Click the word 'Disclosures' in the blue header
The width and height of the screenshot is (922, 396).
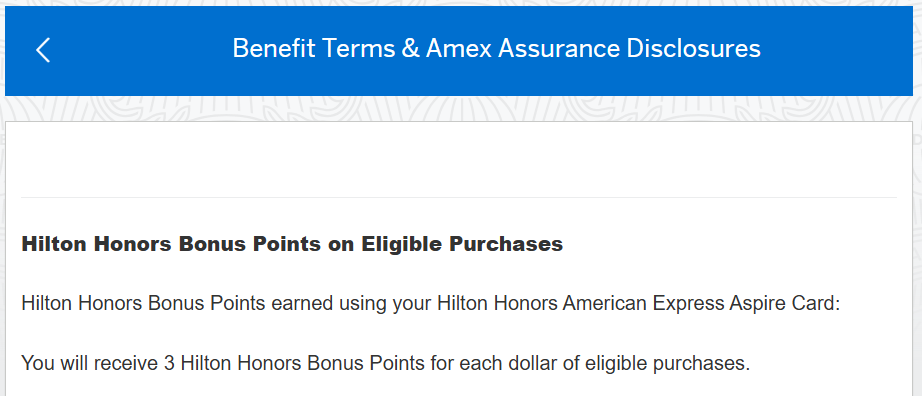coord(693,49)
